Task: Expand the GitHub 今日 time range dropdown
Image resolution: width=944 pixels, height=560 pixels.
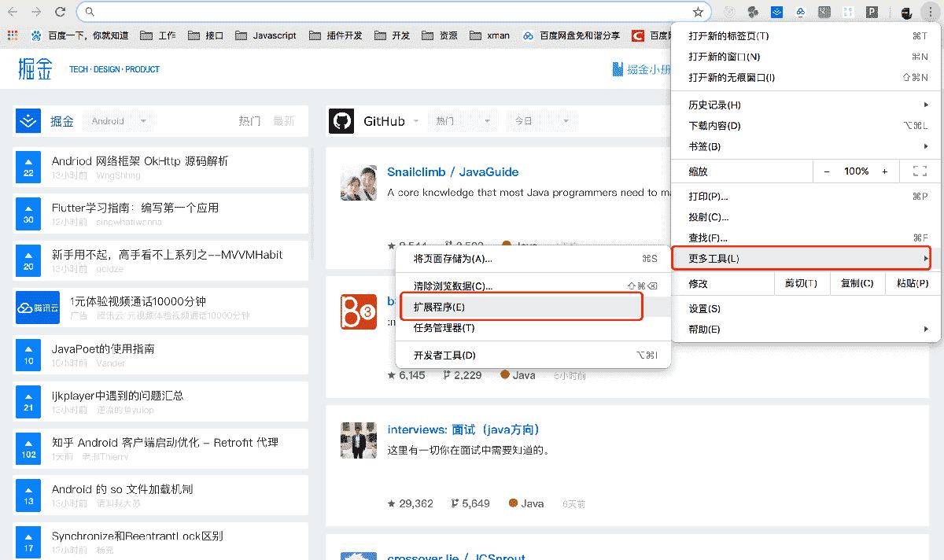Action: point(540,121)
